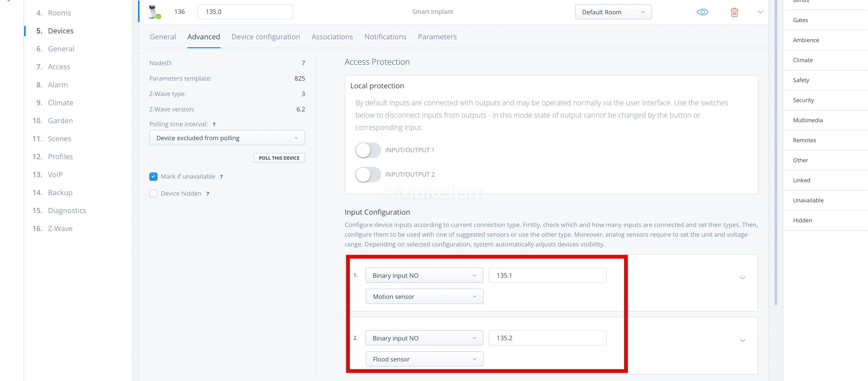Viewport: 868px width, 381px height.
Task: Open Polling time interval dropdown
Action: (227, 138)
